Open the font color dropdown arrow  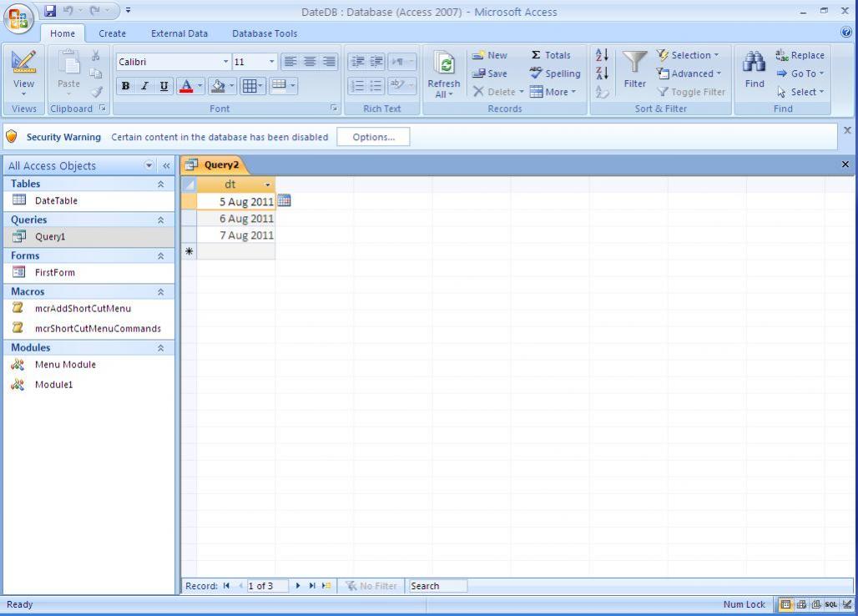coord(200,86)
